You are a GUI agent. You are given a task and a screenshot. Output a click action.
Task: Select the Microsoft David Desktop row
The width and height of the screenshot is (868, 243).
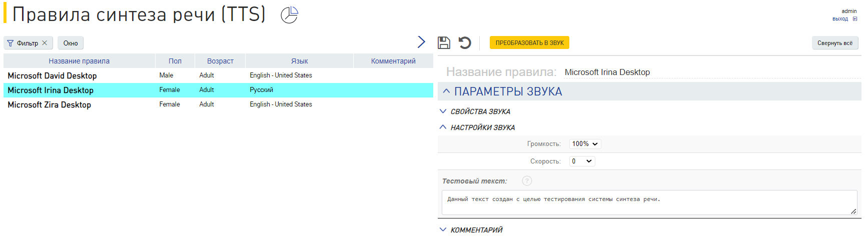click(x=218, y=75)
